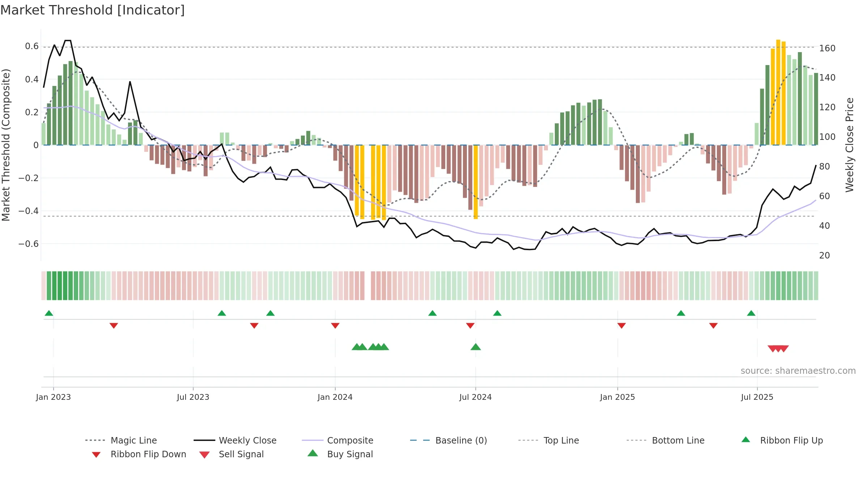Click the Ribbon Flip Up triangle in October 2023
Viewport: 868px width, 488px height.
pyautogui.click(x=270, y=313)
